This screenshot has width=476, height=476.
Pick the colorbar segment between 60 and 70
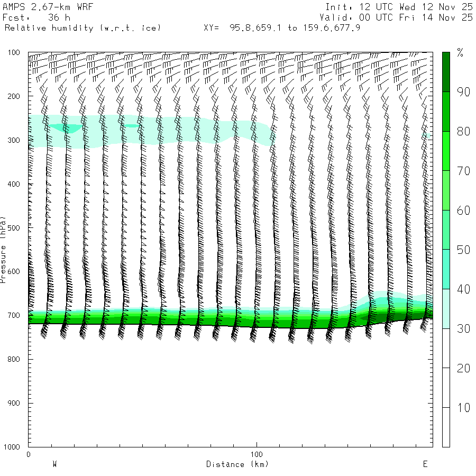[x=446, y=190]
